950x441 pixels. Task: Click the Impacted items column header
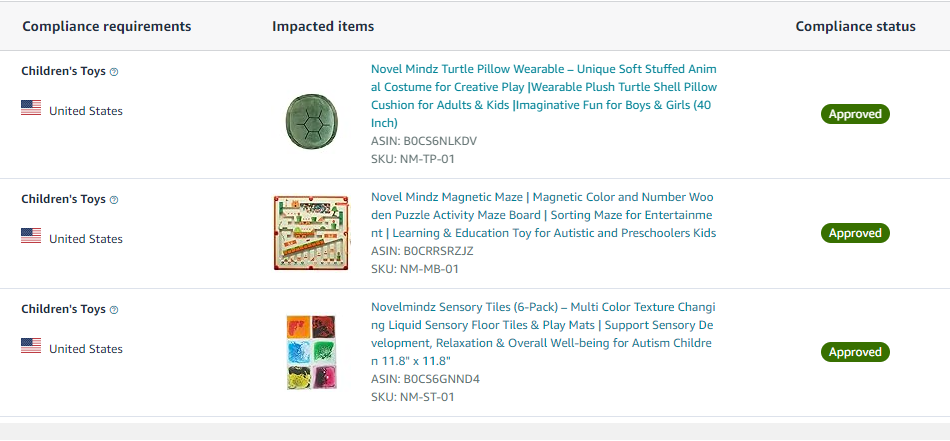pos(323,26)
